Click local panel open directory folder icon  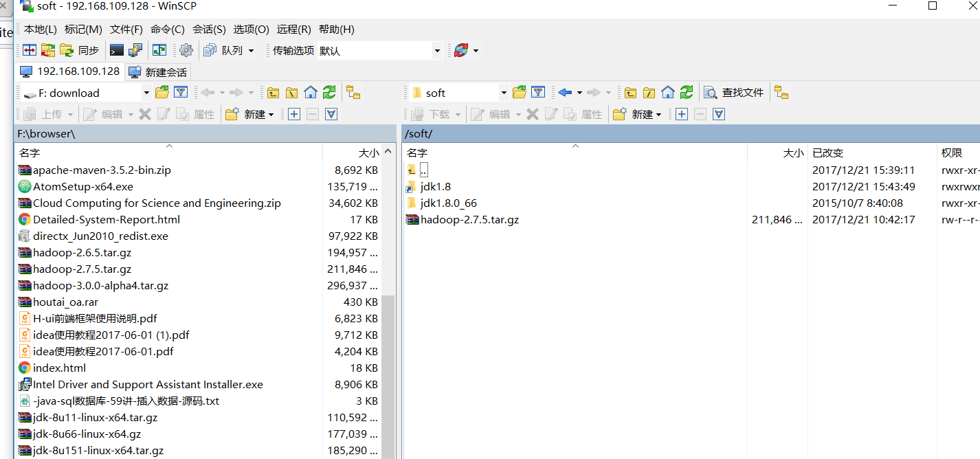coord(162,92)
